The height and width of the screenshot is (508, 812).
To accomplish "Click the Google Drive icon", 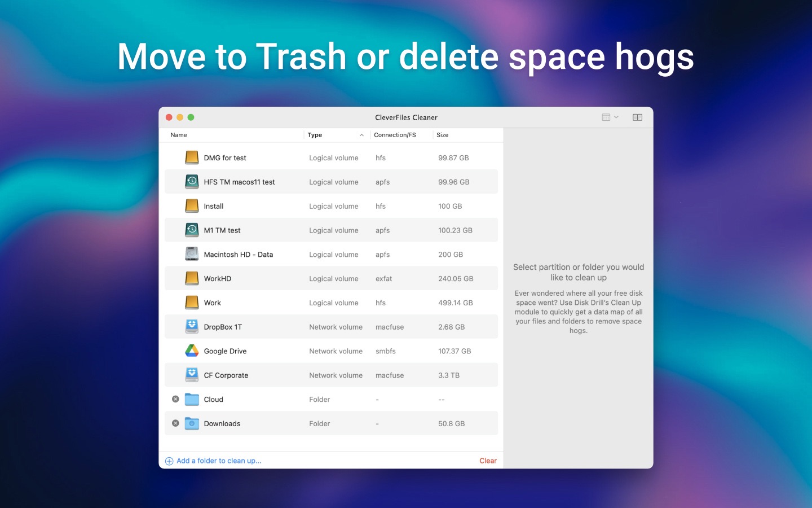I will [192, 351].
